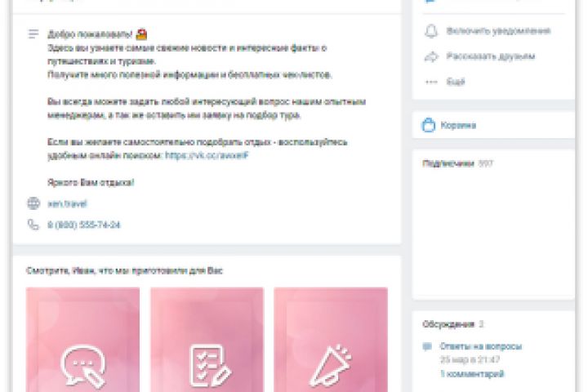Click the description lines icon
The height and width of the screenshot is (392, 588).
[x=33, y=34]
